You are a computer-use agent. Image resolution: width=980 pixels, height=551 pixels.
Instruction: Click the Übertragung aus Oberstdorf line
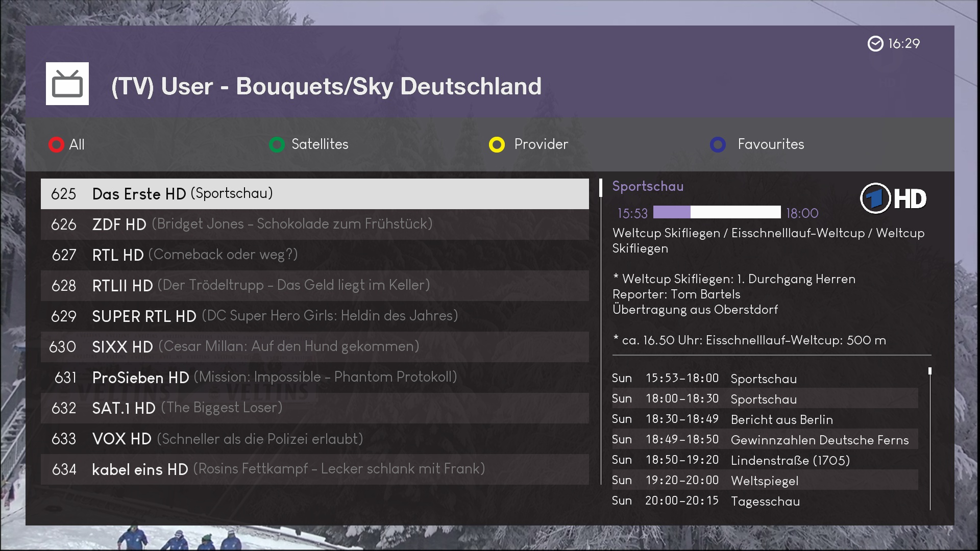pos(695,310)
